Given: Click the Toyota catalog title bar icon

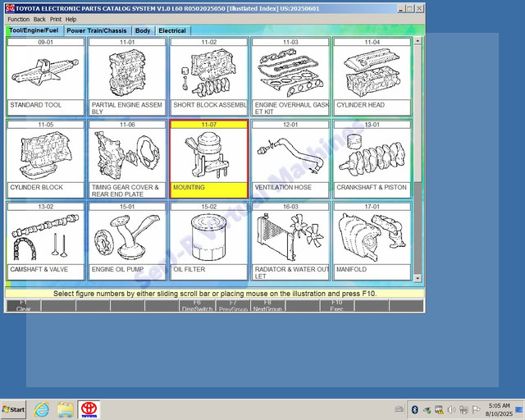Looking at the screenshot, I should coord(10,8).
